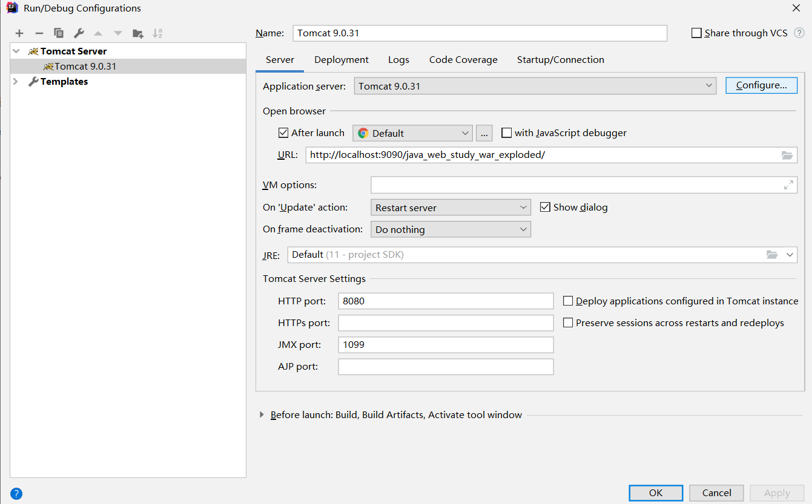Click the Configure button

[x=761, y=85]
